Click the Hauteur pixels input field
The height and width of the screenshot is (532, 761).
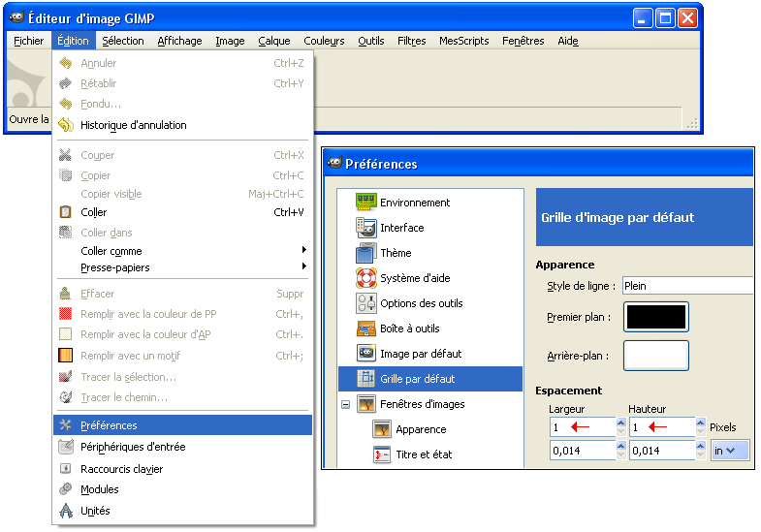coord(662,427)
